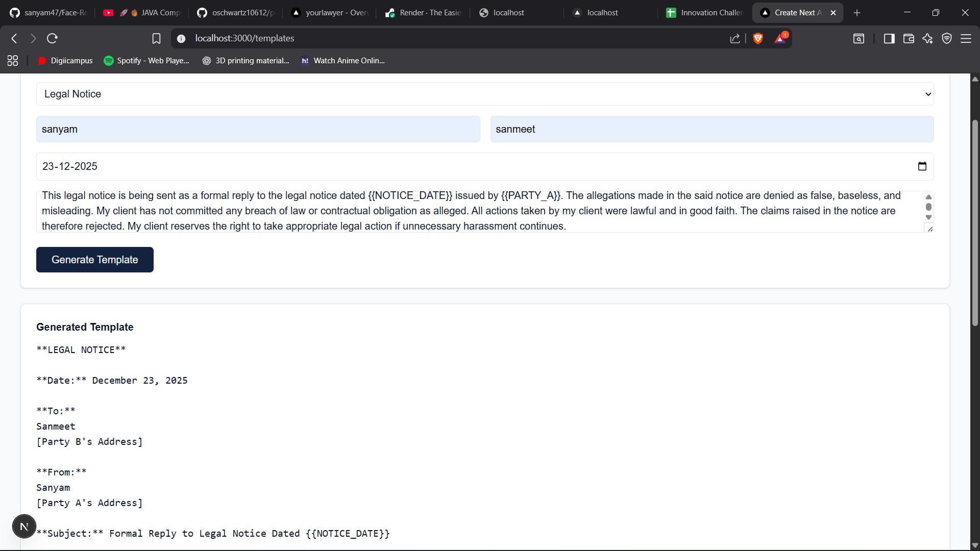Click the Brave Shields lion icon
This screenshot has width=980, height=551.
tap(758, 38)
